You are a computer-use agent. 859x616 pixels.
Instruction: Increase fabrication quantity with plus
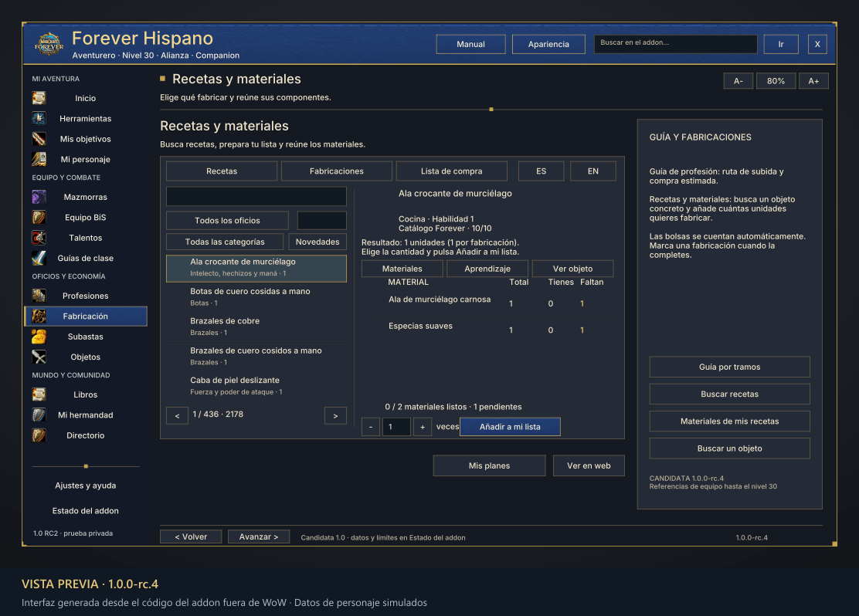click(423, 427)
